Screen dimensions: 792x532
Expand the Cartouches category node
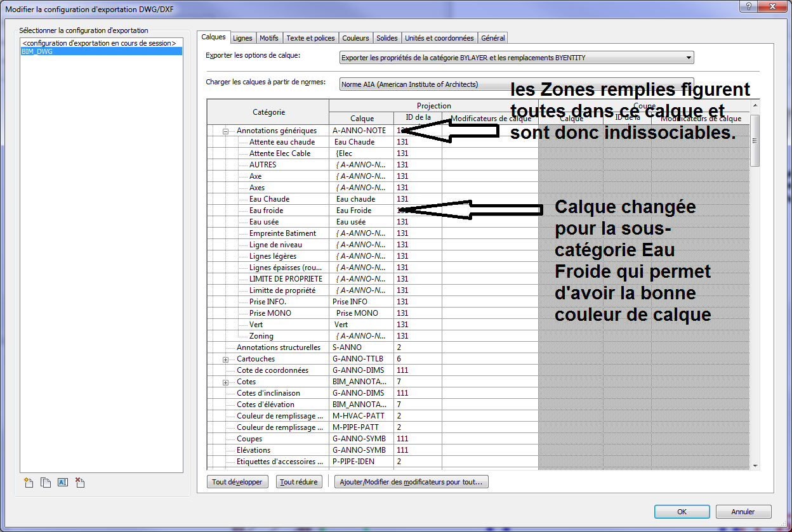click(225, 360)
